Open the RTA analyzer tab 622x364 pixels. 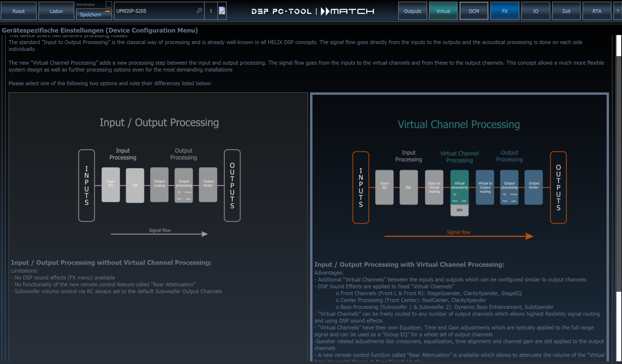point(597,11)
